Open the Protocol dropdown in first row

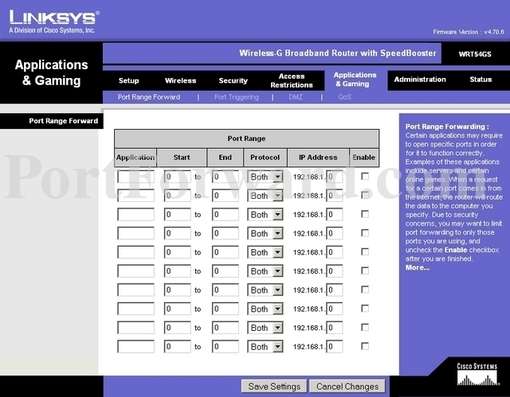265,177
